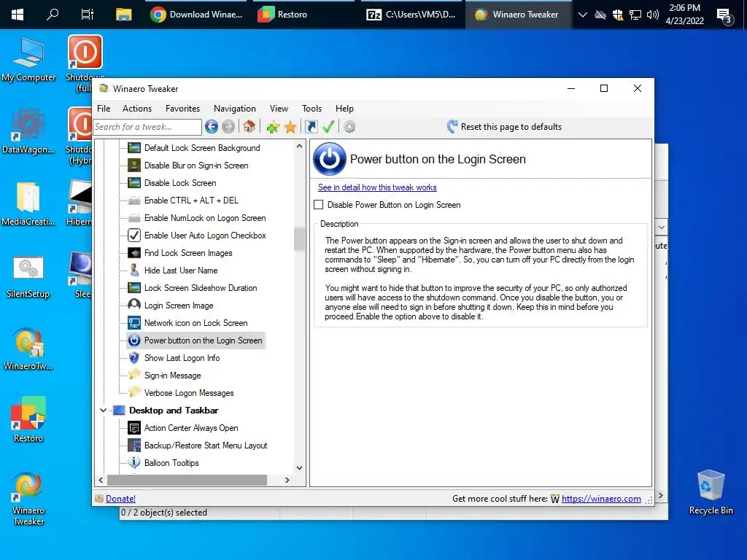Click the Find Lock Screen Images icon
The image size is (747, 560).
point(134,253)
